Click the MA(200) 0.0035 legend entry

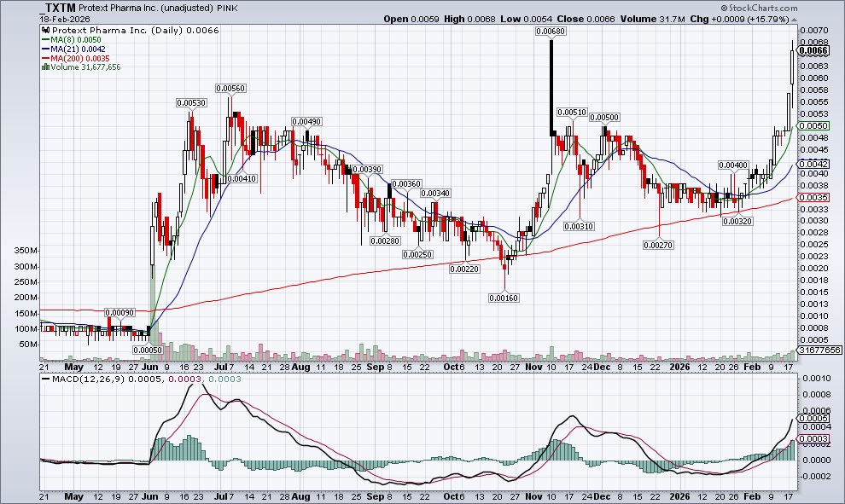click(80, 58)
